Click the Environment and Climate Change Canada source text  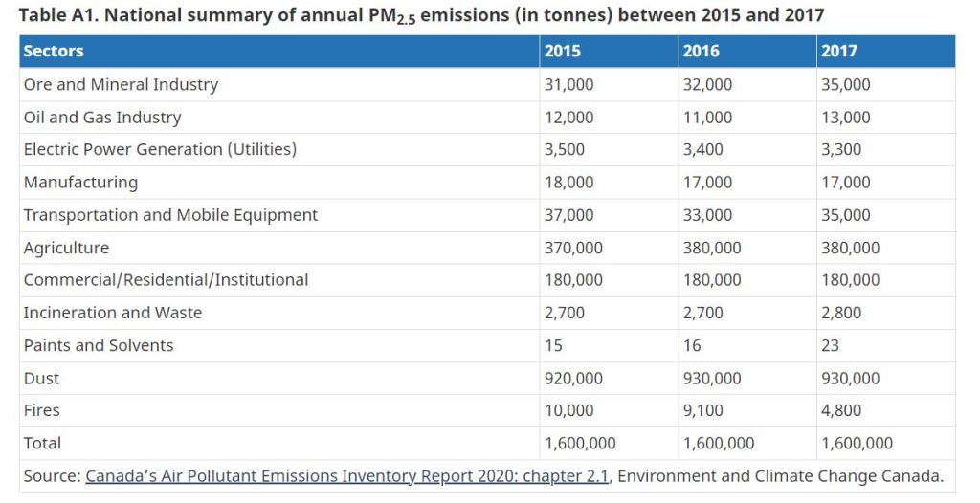point(780,476)
